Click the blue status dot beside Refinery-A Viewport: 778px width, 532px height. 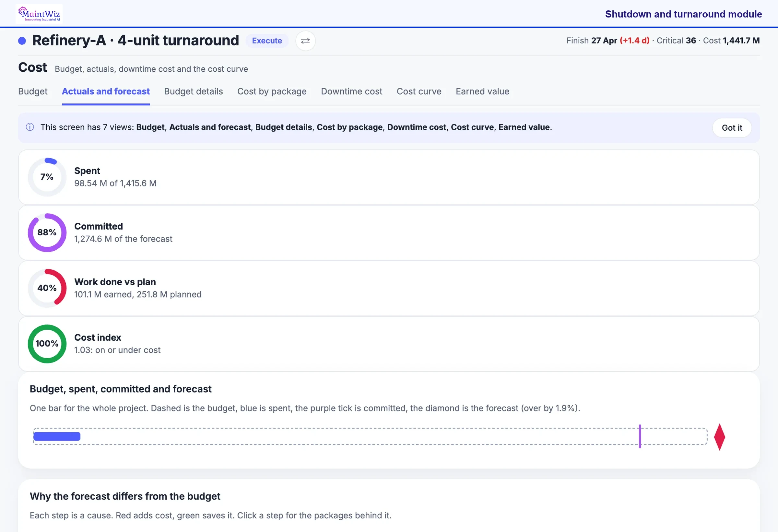[x=22, y=41]
